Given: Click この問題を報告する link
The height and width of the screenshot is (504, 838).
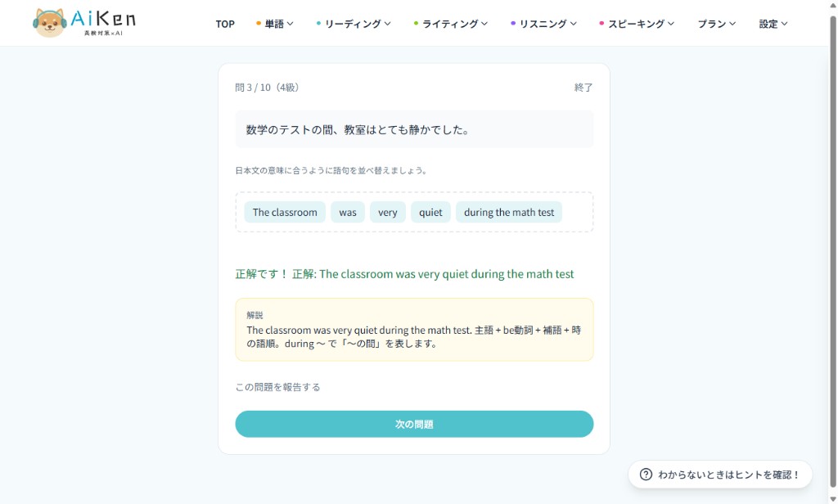Looking at the screenshot, I should click(x=278, y=387).
